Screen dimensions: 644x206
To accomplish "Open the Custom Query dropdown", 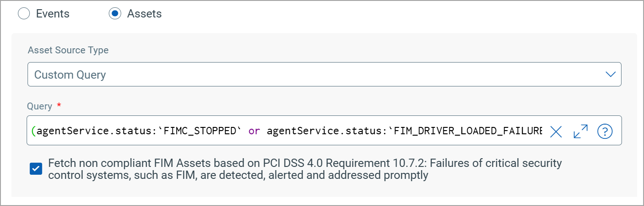I will 324,74.
